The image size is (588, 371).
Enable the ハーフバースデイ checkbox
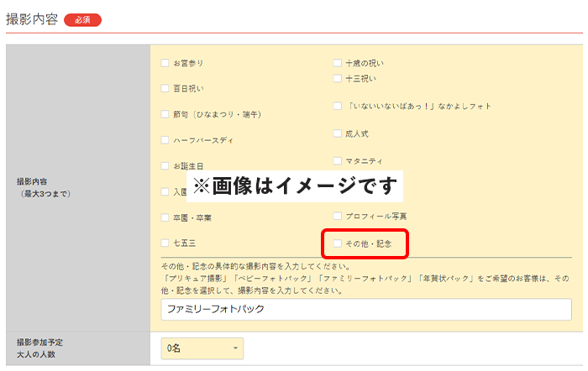(x=165, y=140)
